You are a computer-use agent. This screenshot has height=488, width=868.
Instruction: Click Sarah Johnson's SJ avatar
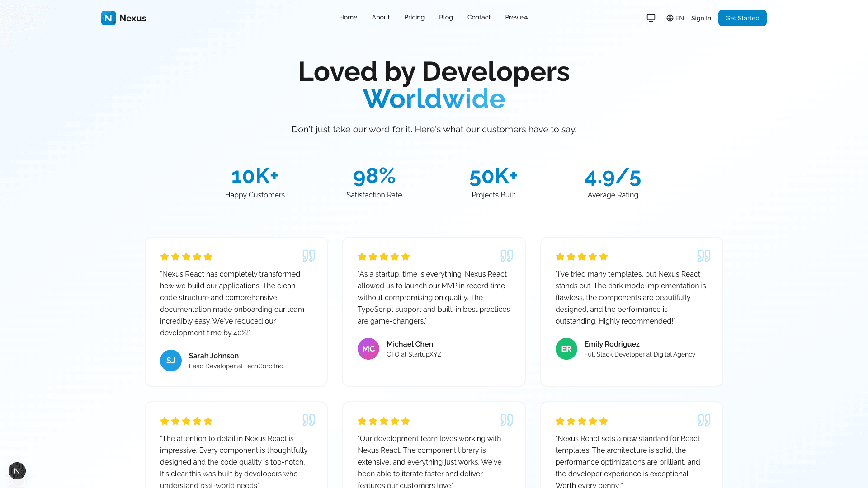(x=170, y=361)
